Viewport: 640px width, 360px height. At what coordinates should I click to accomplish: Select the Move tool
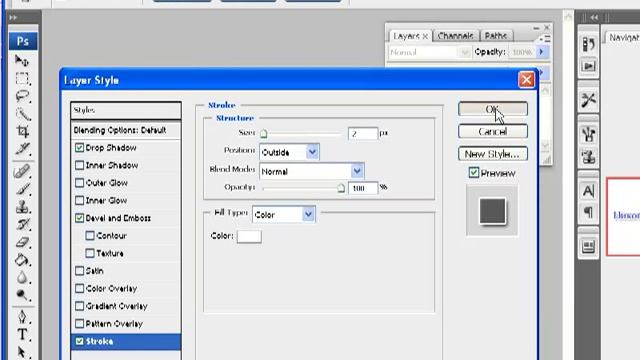(22, 61)
